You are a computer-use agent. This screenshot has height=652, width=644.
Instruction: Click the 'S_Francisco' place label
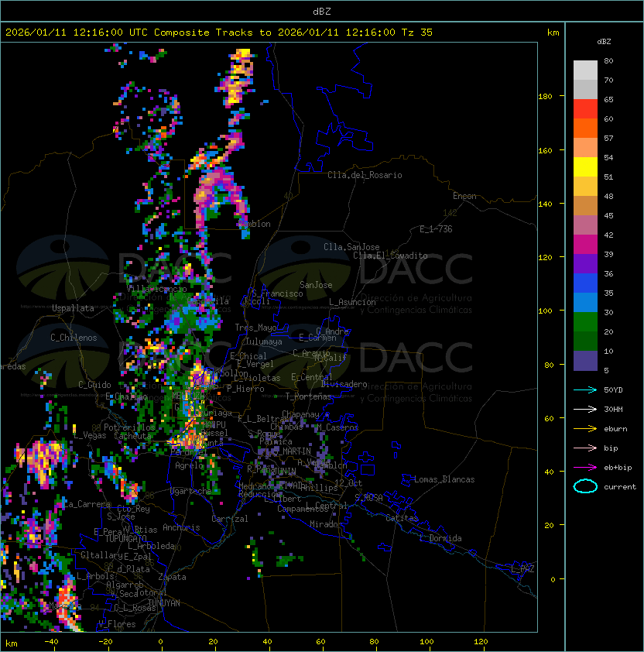pyautogui.click(x=277, y=293)
